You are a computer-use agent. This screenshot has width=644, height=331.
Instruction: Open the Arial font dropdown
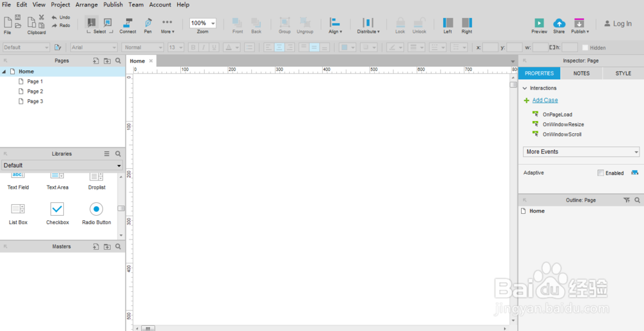point(94,48)
